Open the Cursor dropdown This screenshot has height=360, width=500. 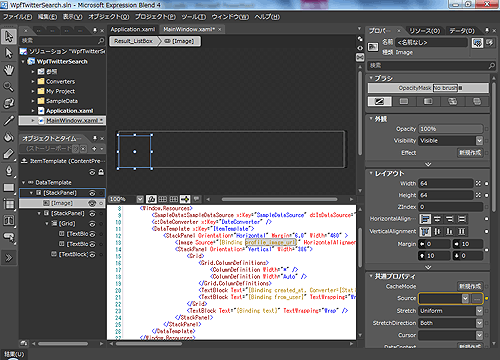479,335
